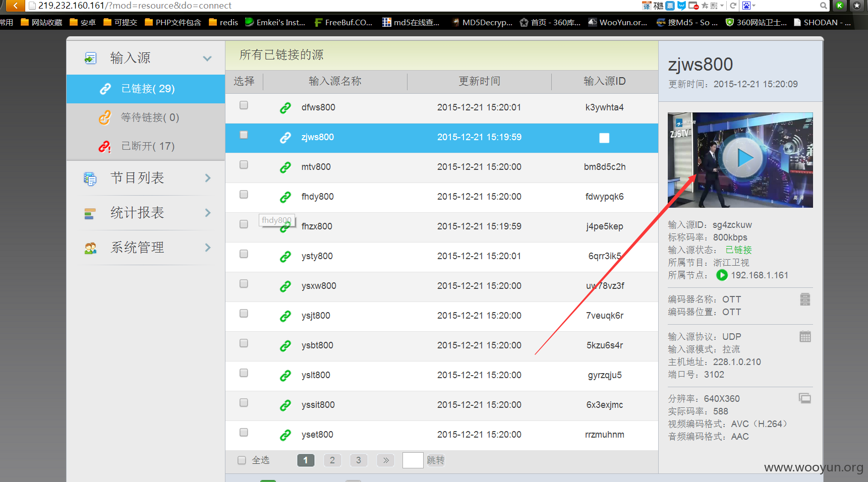The image size is (868, 482).
Task: Collapse the 输入源 section chevron
Action: point(207,58)
